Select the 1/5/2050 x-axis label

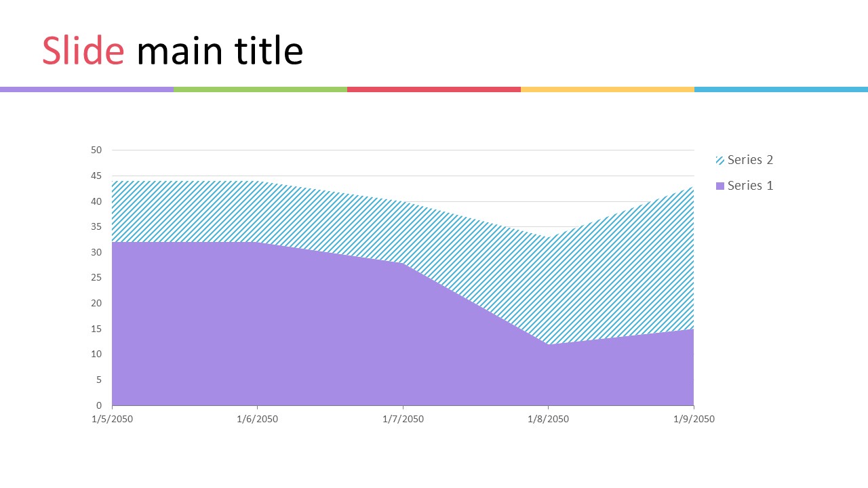pos(113,419)
